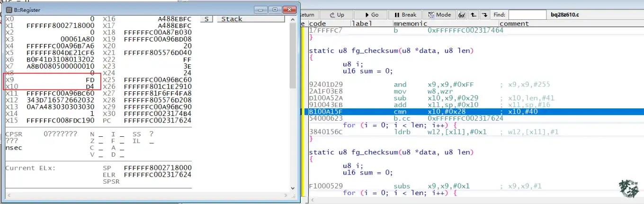Click the highlighted cmn x10,#0x28 line
644x204 pixels.
pos(475,112)
